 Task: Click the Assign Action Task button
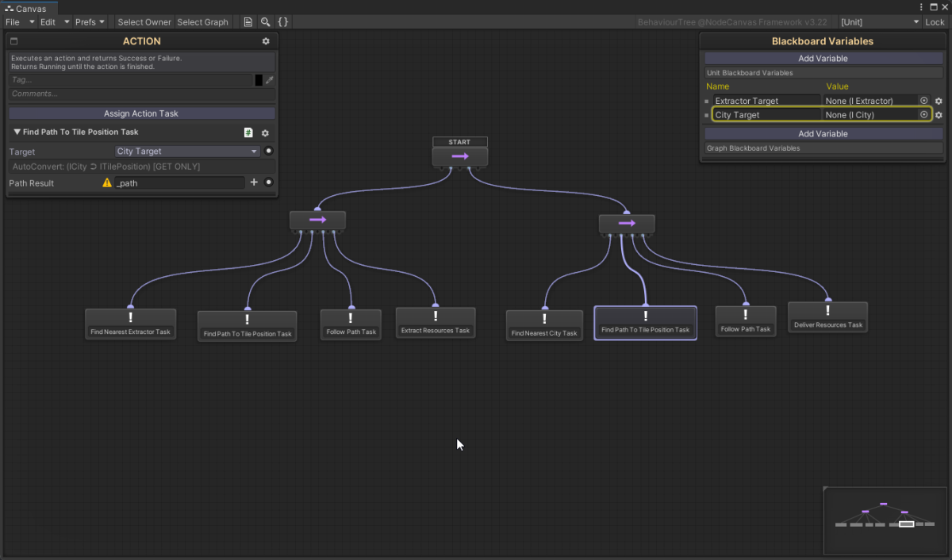141,113
